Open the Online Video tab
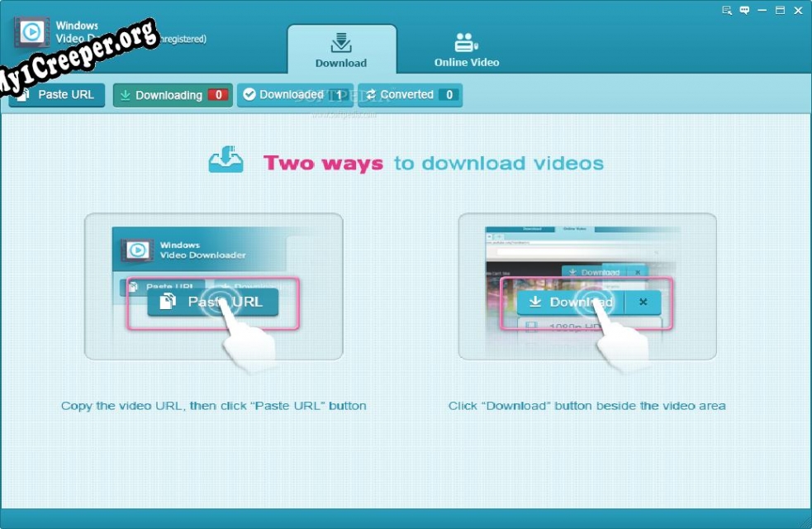Screen dimensions: 812x529 (x=467, y=51)
